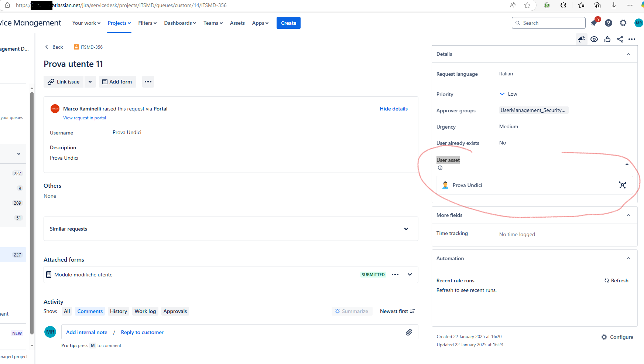Share the issue using the share icon
The image size is (644, 364).
pos(620,39)
